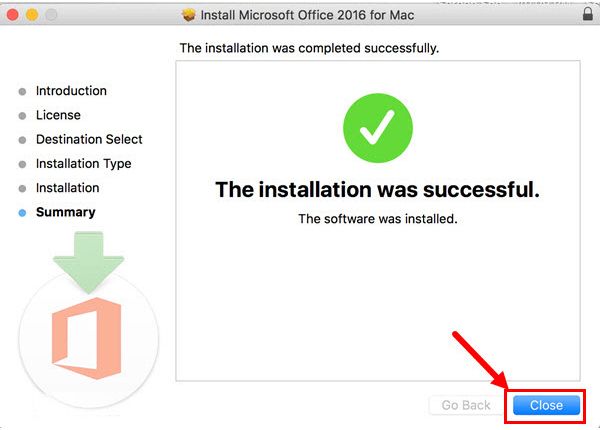Select the License step in sidebar

pos(58,115)
